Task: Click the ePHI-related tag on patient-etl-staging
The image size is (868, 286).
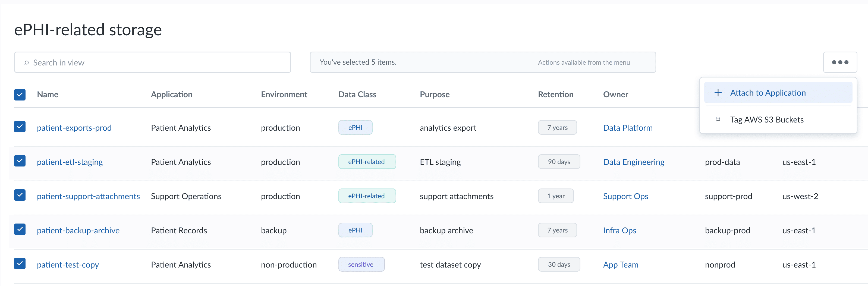Action: coord(367,162)
